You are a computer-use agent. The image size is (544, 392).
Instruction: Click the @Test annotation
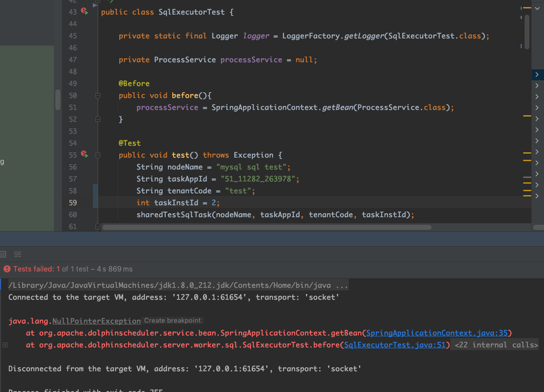[129, 143]
